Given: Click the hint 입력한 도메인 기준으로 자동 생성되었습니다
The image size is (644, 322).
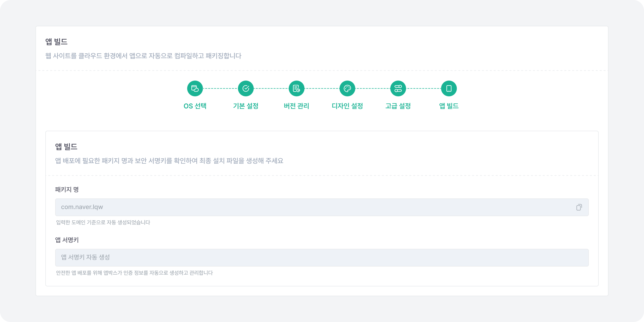Looking at the screenshot, I should click(103, 222).
